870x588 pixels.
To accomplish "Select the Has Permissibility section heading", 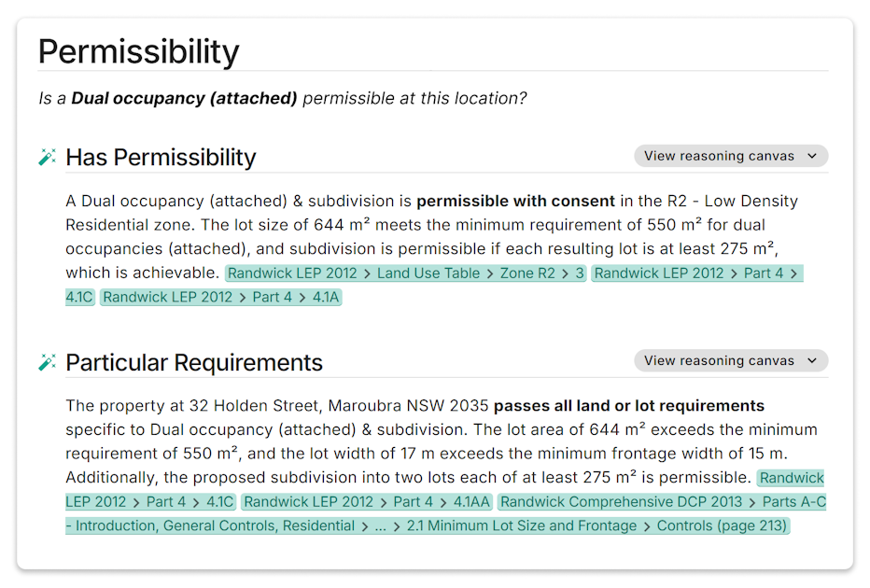I will click(x=161, y=157).
